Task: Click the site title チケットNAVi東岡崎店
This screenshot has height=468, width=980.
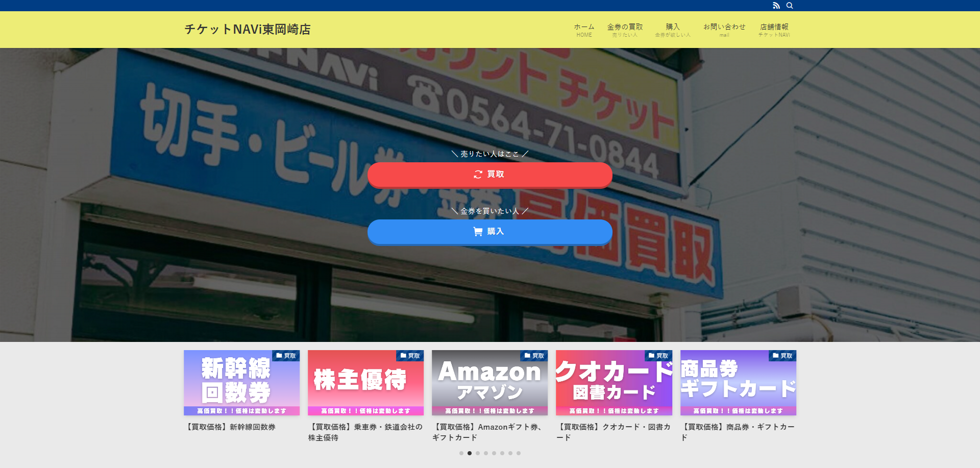Action: pyautogui.click(x=249, y=30)
